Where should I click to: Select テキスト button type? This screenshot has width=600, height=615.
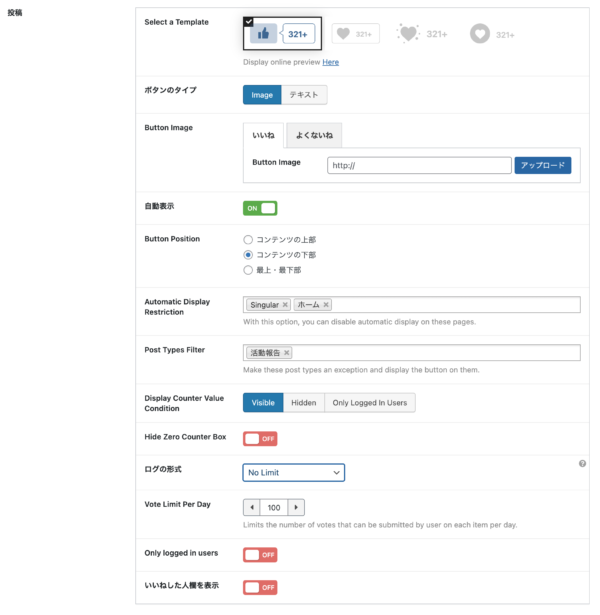[x=304, y=95]
